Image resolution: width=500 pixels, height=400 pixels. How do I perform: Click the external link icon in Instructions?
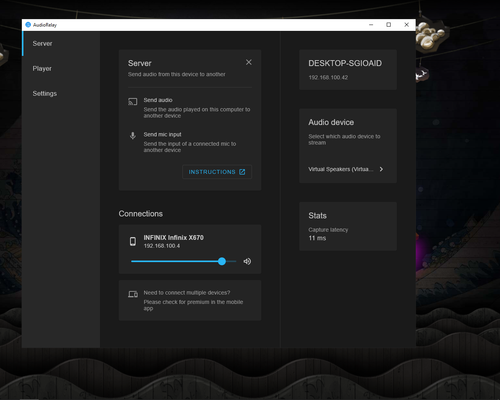pyautogui.click(x=242, y=172)
